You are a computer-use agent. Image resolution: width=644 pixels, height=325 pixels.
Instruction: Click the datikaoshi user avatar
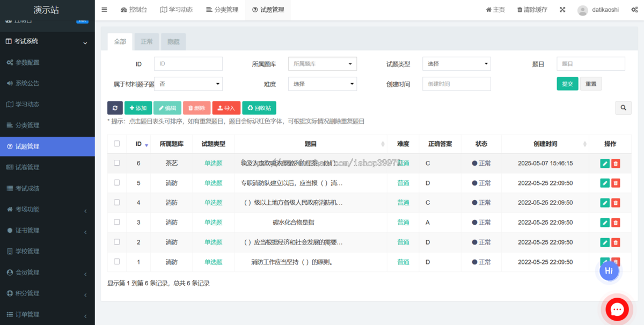pos(583,10)
